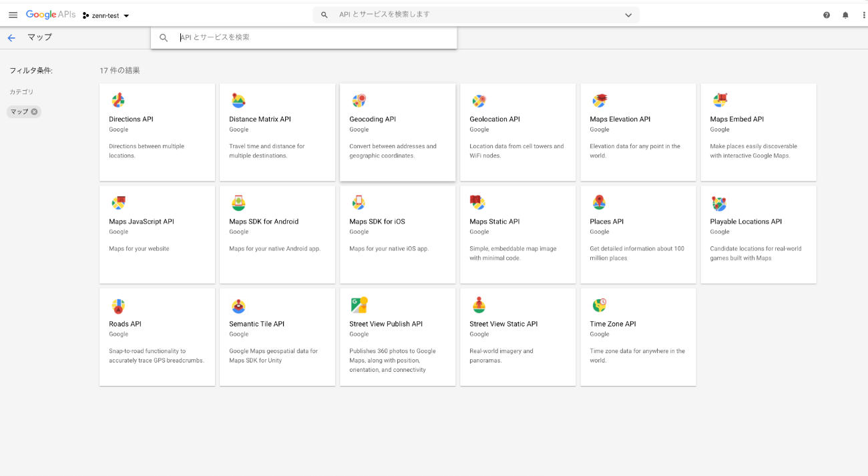Select the Maps JavaScript API title
The width and height of the screenshot is (868, 476).
(142, 222)
